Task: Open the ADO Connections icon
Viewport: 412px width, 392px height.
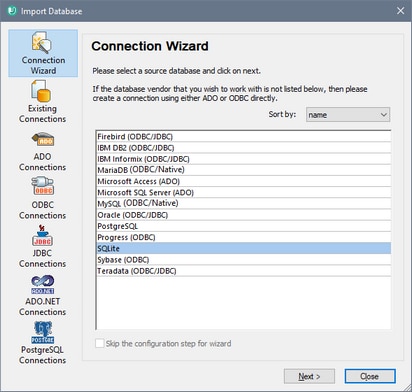Action: click(43, 139)
